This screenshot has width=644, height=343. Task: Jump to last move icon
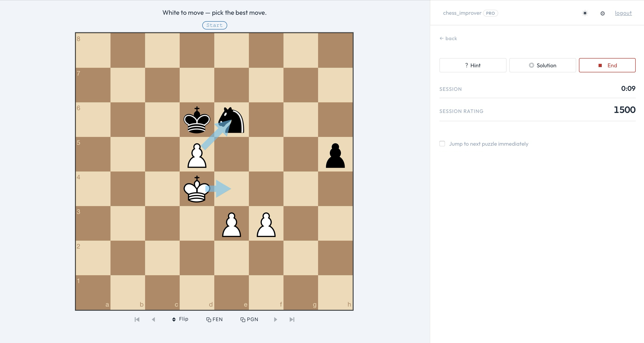292,319
